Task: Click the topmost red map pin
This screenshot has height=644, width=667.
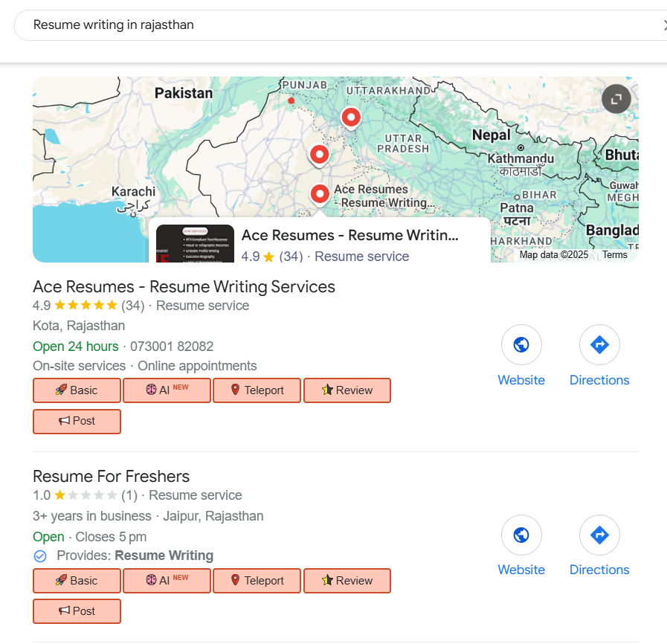Action: (x=350, y=117)
